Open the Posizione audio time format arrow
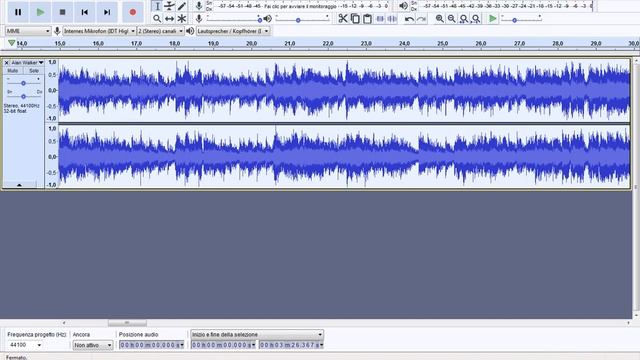640x360 pixels. coord(182,345)
